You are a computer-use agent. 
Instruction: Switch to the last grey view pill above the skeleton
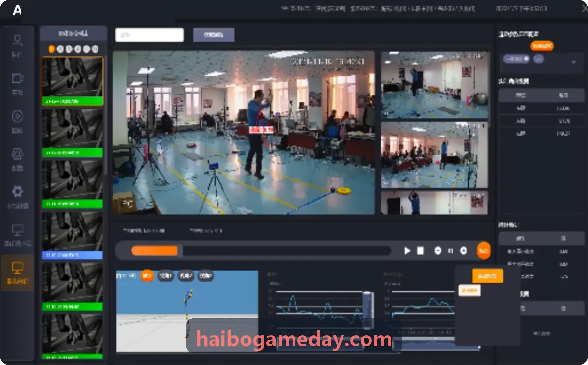point(205,276)
